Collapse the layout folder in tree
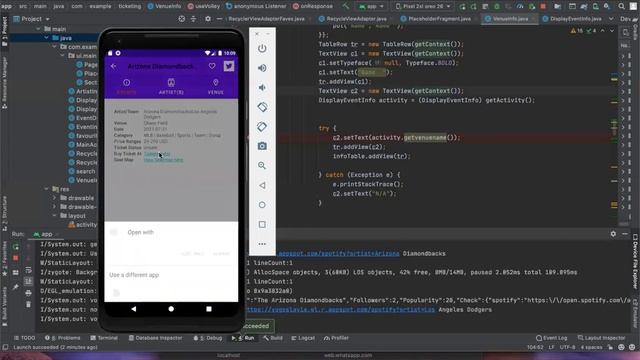640x360 pixels. (54, 216)
